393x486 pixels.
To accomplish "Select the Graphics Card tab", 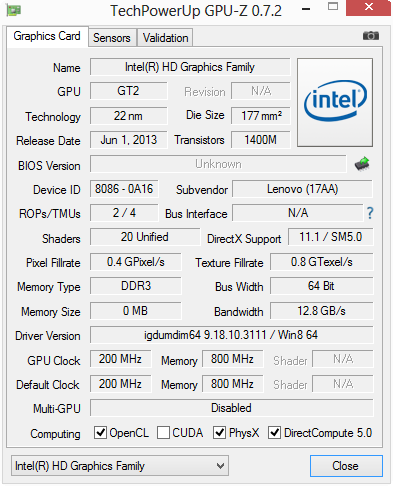I will click(x=47, y=36).
